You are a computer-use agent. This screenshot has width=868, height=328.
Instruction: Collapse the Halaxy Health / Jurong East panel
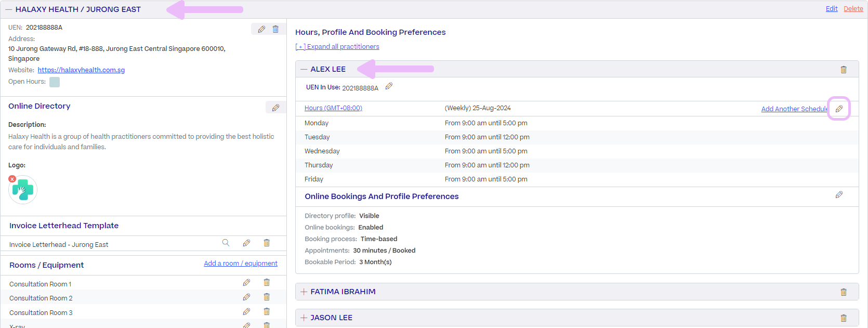click(x=8, y=9)
